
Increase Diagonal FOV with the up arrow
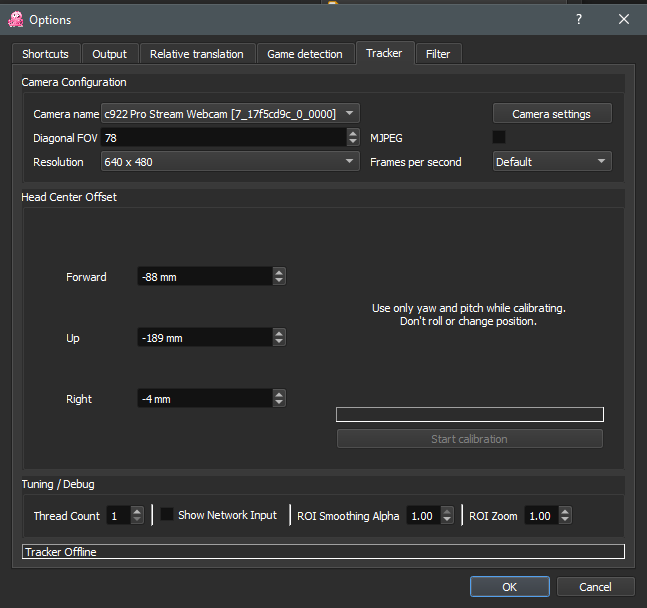[353, 133]
